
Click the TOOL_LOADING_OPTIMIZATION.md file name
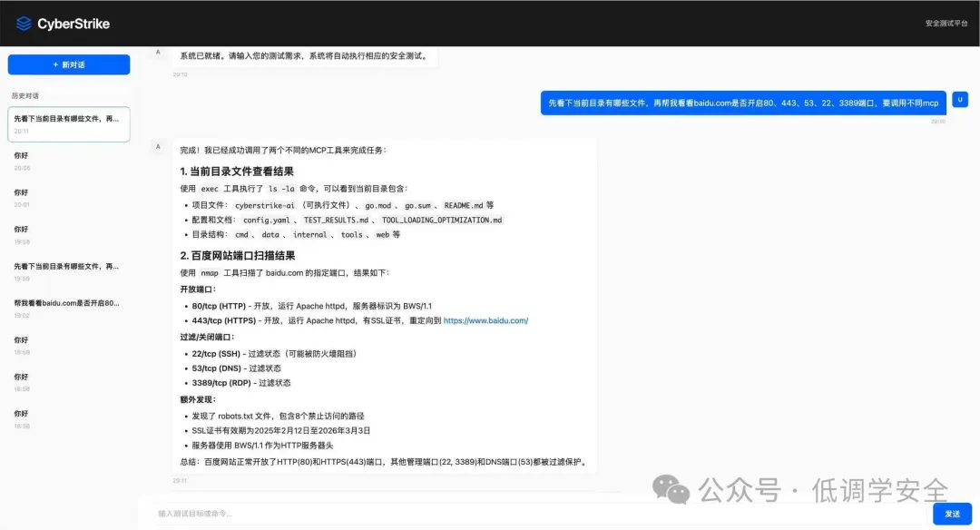[442, 220]
